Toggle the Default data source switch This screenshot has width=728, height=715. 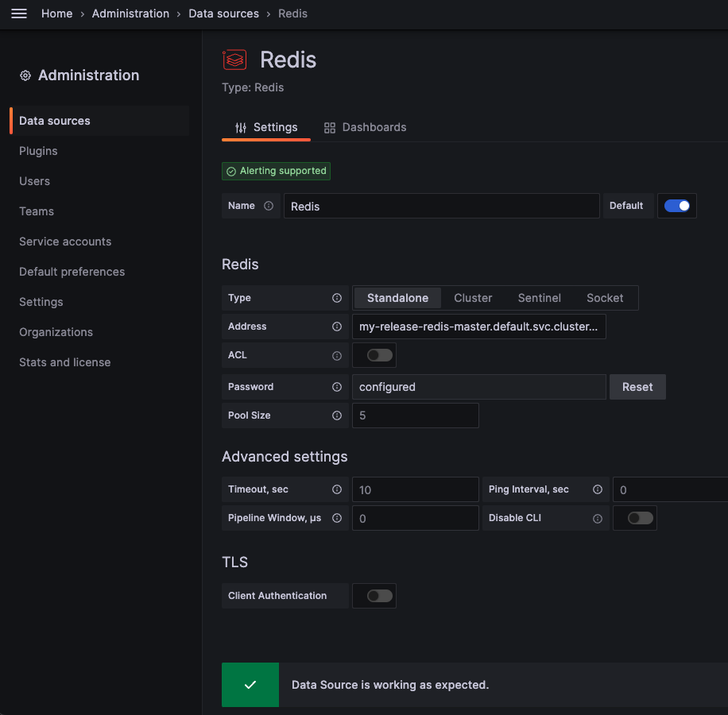tap(677, 206)
